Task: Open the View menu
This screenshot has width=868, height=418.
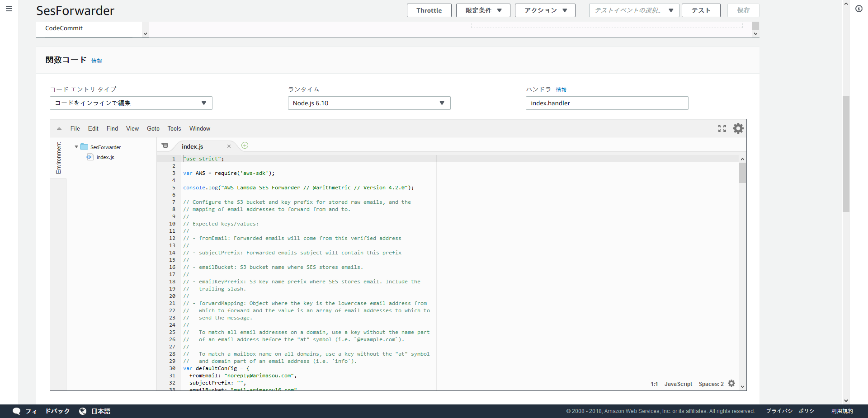Action: pos(132,129)
